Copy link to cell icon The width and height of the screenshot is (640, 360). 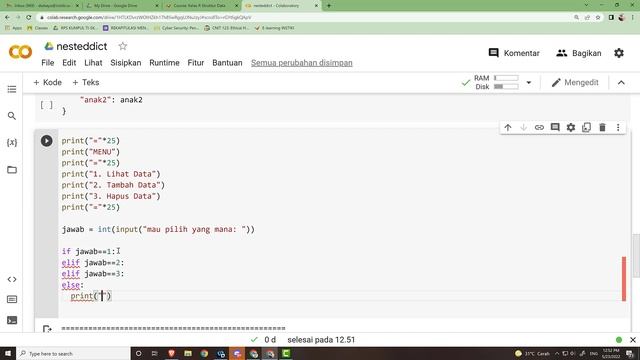539,127
